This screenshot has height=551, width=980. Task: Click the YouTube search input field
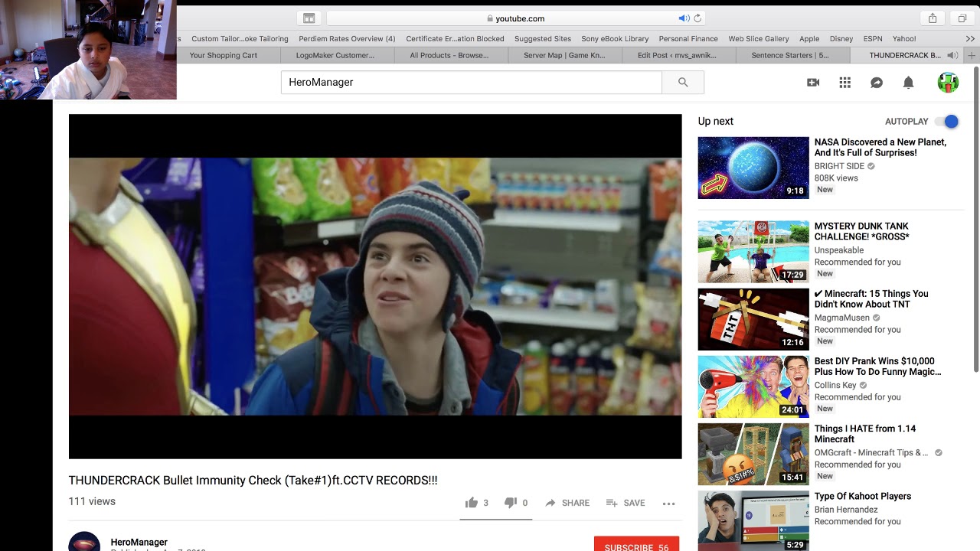click(471, 82)
